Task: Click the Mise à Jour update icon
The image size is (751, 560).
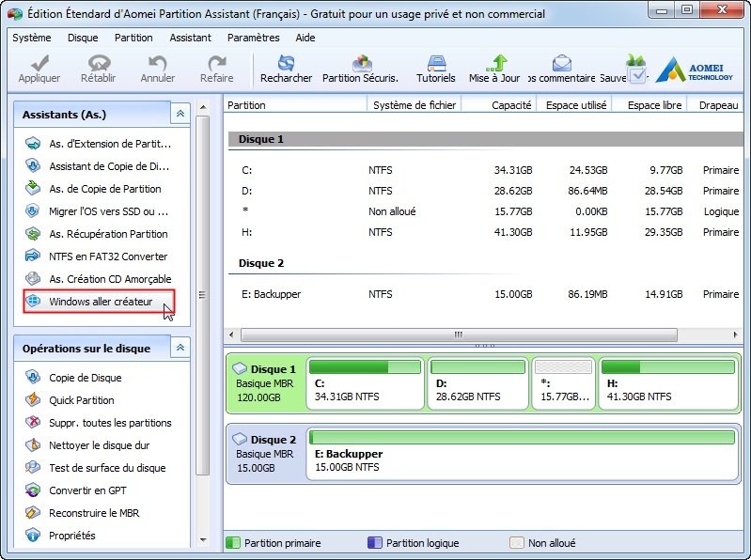Action: coord(495,63)
